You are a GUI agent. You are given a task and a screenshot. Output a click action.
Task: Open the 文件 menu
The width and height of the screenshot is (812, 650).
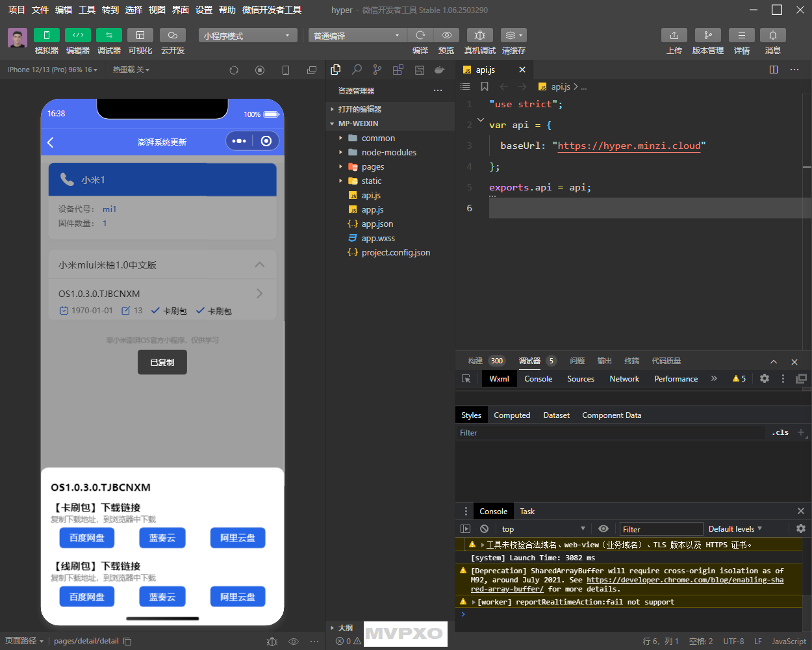(x=40, y=10)
